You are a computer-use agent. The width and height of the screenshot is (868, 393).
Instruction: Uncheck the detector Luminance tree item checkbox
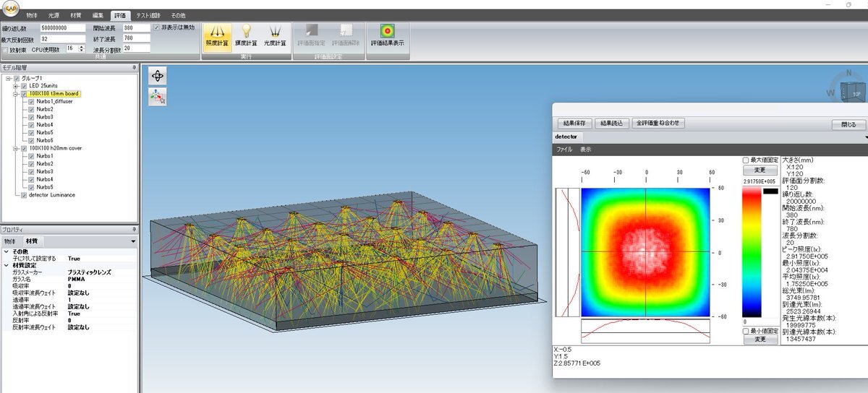(x=24, y=195)
